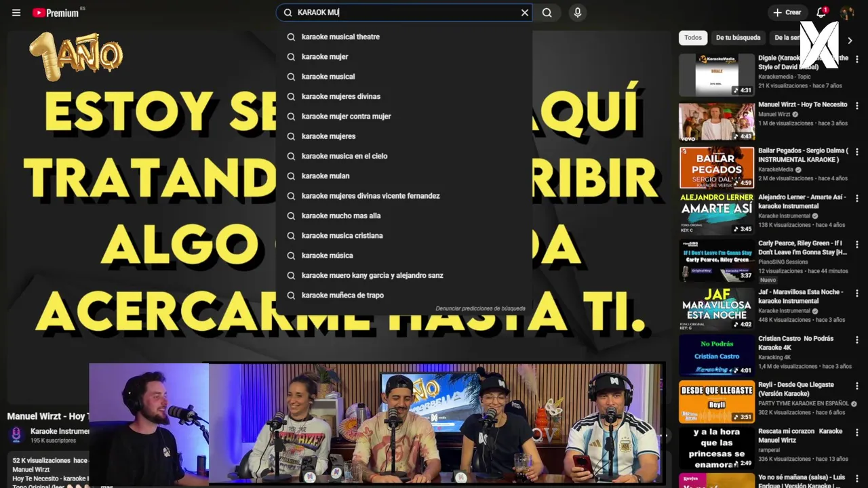Select the Todos filter chip
The width and height of the screenshot is (868, 488).
[x=693, y=37]
